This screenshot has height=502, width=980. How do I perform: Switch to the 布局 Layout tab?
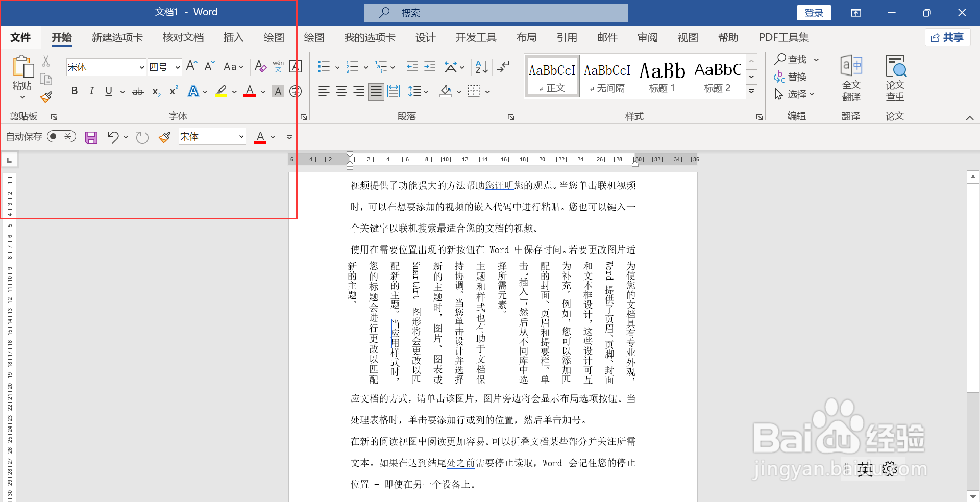526,37
